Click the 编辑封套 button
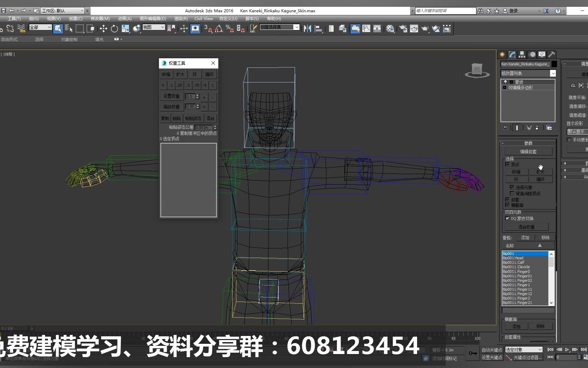588x368 pixels. pos(528,151)
